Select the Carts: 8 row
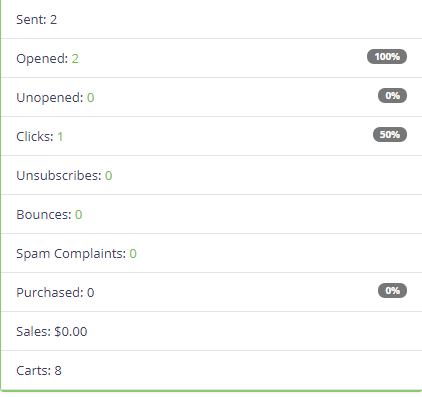 tap(212, 370)
